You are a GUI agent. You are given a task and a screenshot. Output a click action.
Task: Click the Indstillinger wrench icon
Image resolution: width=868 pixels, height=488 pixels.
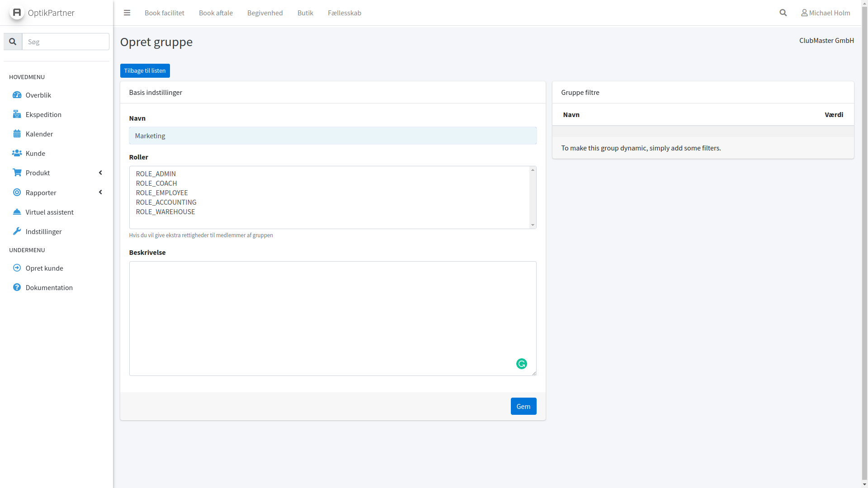point(17,231)
